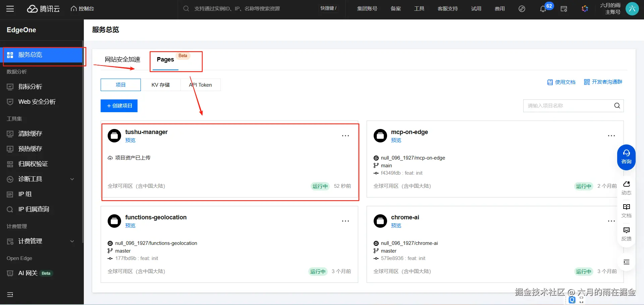Open the 工具 top menu

click(419, 9)
